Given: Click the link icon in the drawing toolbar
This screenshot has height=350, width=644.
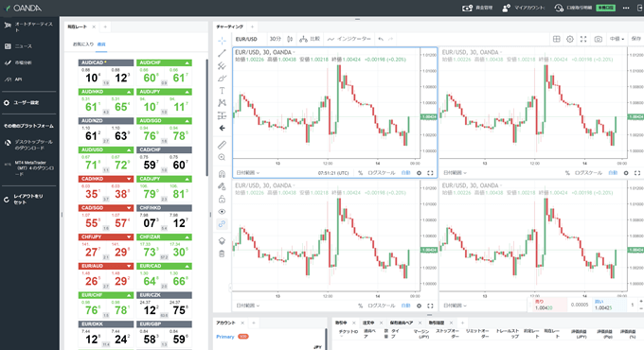Looking at the screenshot, I should 222,224.
